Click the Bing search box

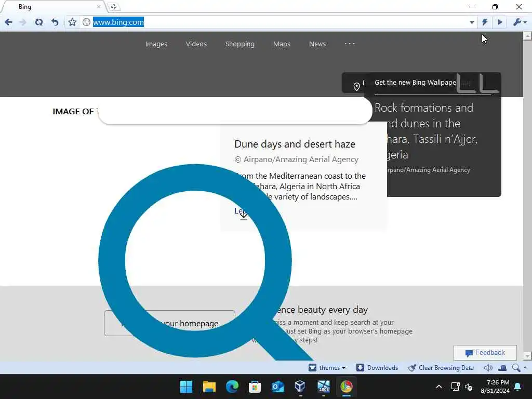[235, 111]
